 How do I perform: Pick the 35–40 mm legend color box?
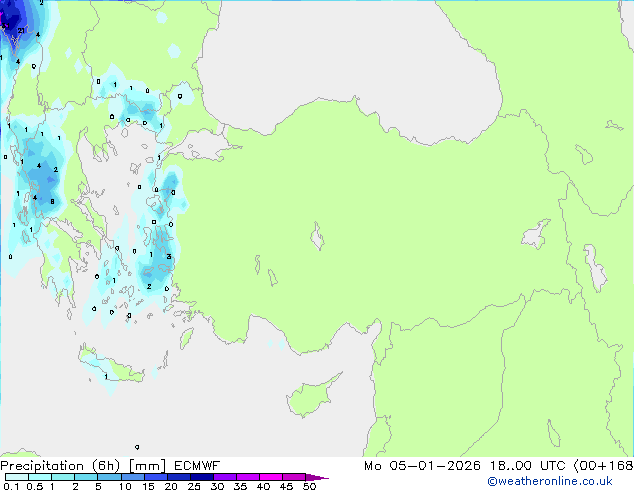click(247, 477)
